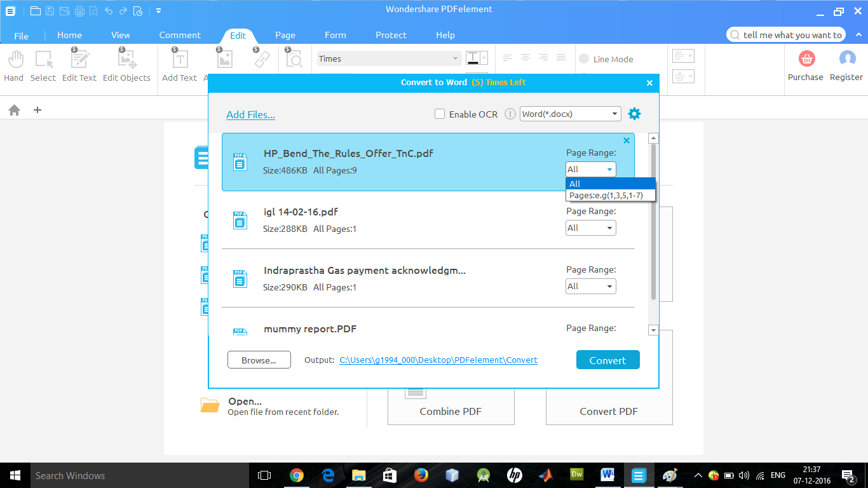
Task: Click the 'tell me what you want to' search box
Action: click(x=787, y=35)
